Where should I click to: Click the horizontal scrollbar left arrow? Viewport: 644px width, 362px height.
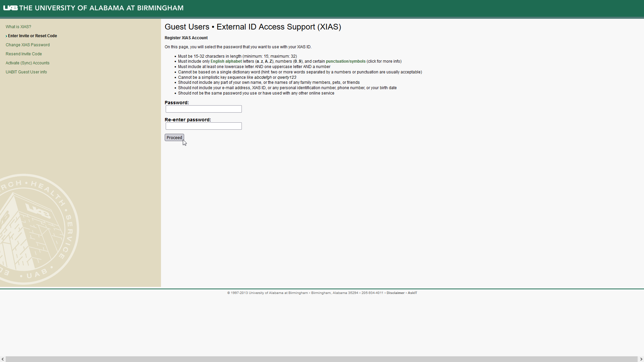pos(3,359)
